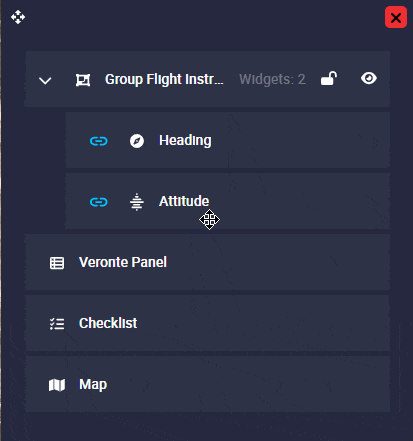Click the folded map icon beside Map
413x441 pixels.
tap(57, 385)
